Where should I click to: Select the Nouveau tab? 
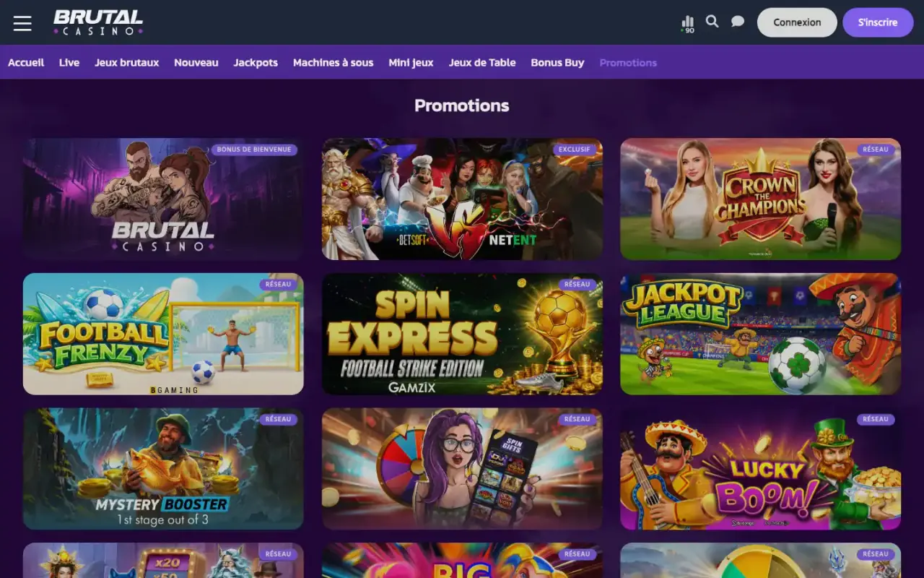[196, 63]
